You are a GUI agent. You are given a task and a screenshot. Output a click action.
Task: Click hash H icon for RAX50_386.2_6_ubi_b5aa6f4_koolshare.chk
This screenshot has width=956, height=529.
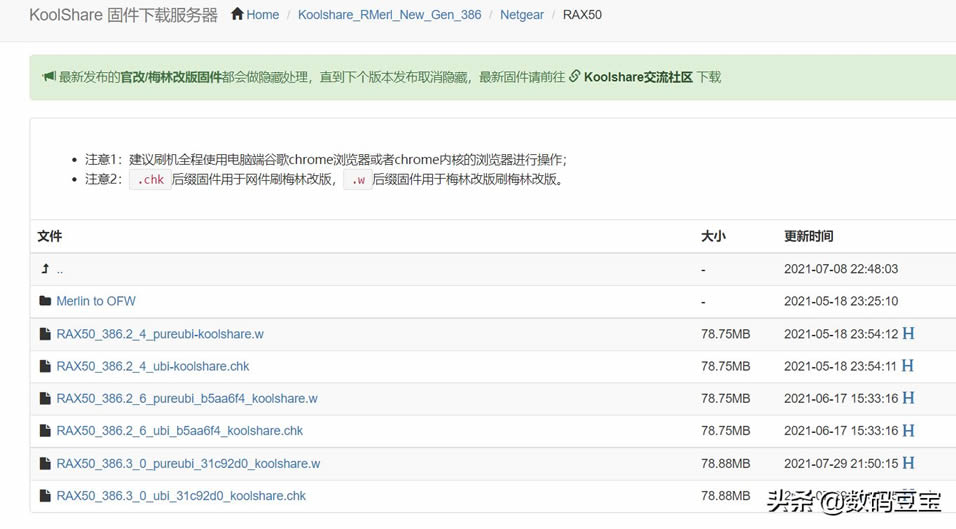tap(908, 430)
